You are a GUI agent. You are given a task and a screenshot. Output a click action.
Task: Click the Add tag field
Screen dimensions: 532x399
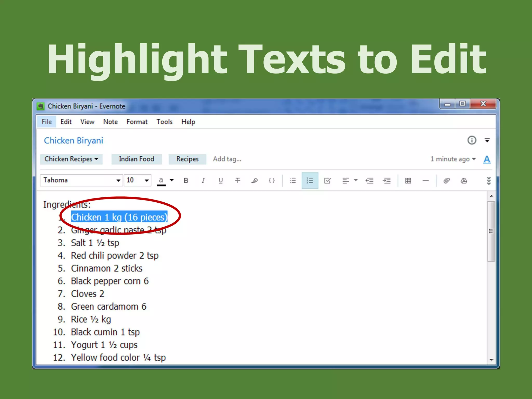[227, 159]
